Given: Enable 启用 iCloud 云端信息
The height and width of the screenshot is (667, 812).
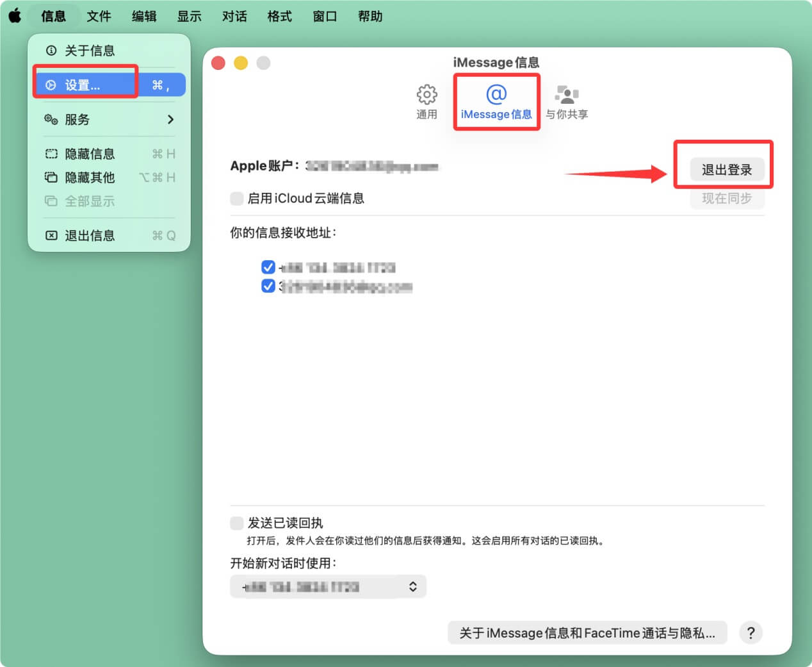Looking at the screenshot, I should pyautogui.click(x=236, y=198).
